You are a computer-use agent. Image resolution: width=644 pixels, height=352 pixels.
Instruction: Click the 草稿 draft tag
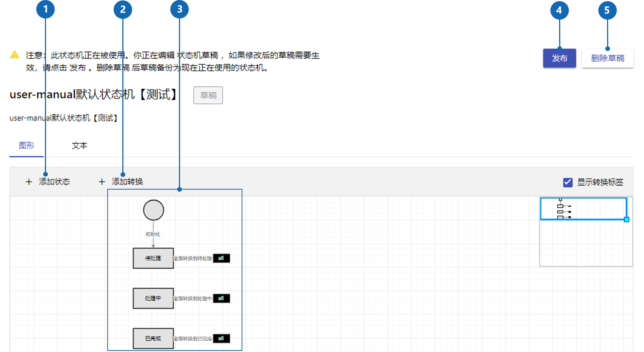[x=208, y=95]
